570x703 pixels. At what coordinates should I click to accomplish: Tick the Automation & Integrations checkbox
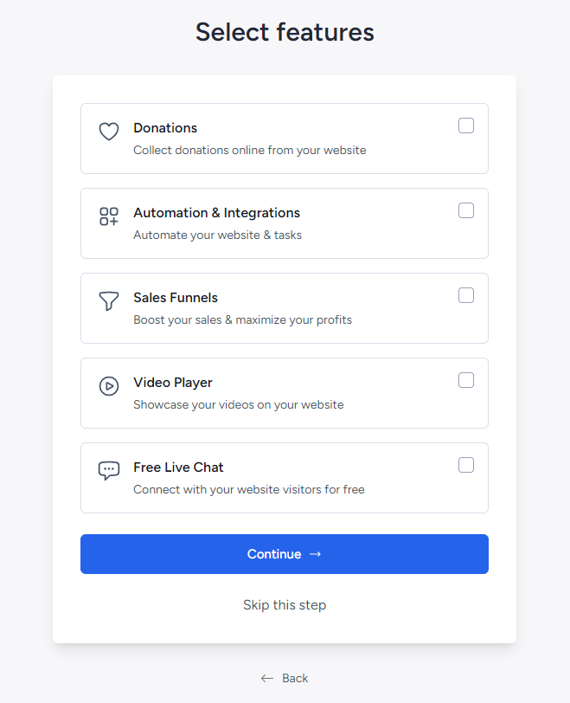click(x=466, y=211)
